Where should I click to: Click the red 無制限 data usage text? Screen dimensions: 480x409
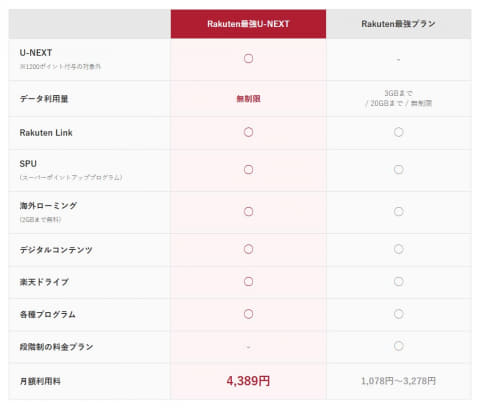pos(248,99)
